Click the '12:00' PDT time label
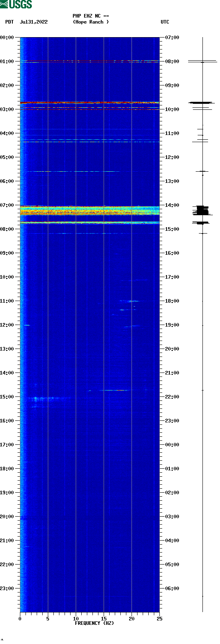 tap(7, 325)
